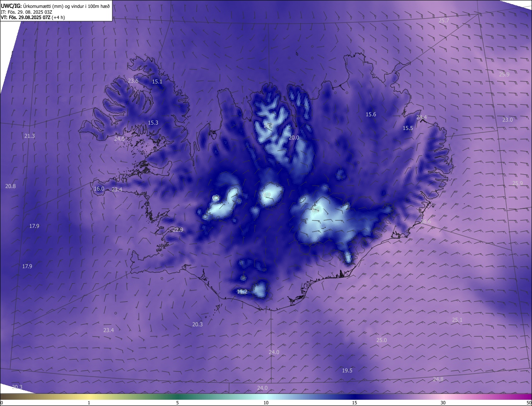Click the color scale tick label 10
Image resolution: width=532 pixels, height=406 pixels.
pyautogui.click(x=266, y=403)
